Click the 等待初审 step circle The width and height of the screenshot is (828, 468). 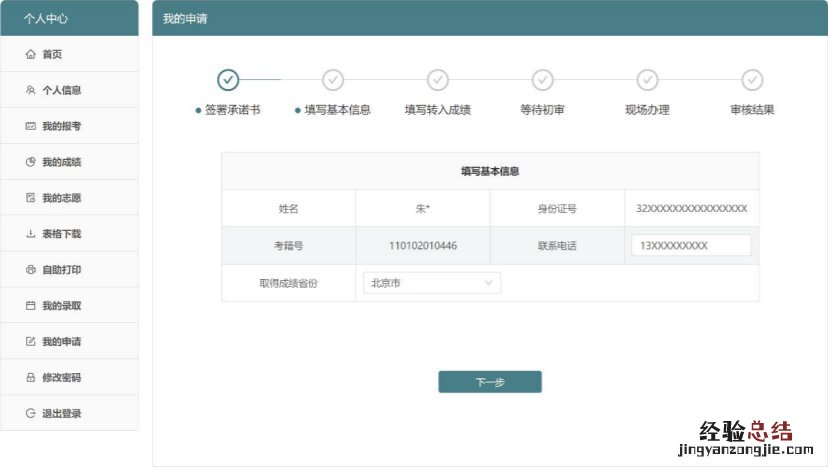click(543, 80)
